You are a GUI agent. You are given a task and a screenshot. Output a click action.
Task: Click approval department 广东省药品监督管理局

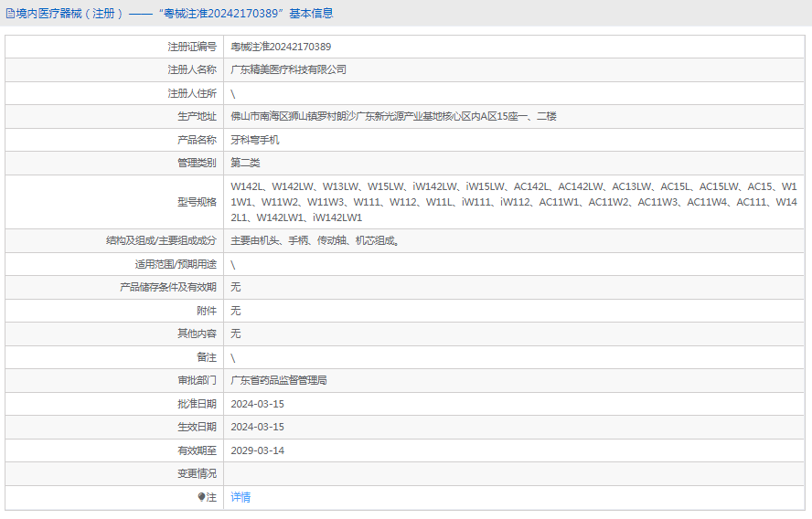coord(279,380)
